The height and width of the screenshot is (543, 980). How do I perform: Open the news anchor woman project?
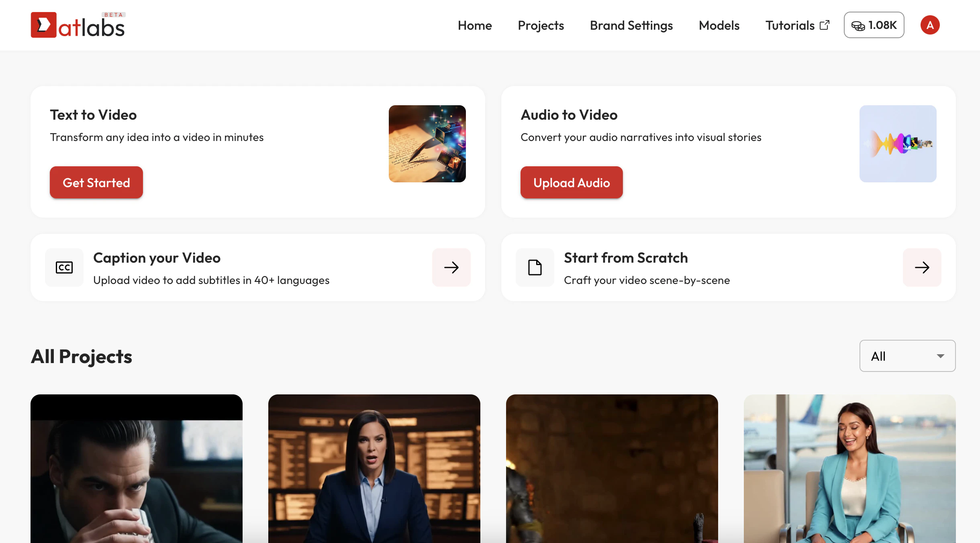(374, 468)
